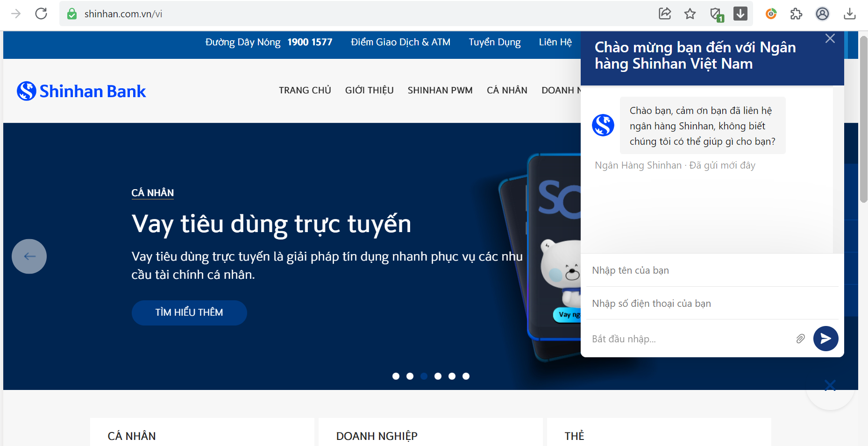Screen dimensions: 868x446
Task: Select the third carousel dot
Action: pyautogui.click(x=424, y=376)
